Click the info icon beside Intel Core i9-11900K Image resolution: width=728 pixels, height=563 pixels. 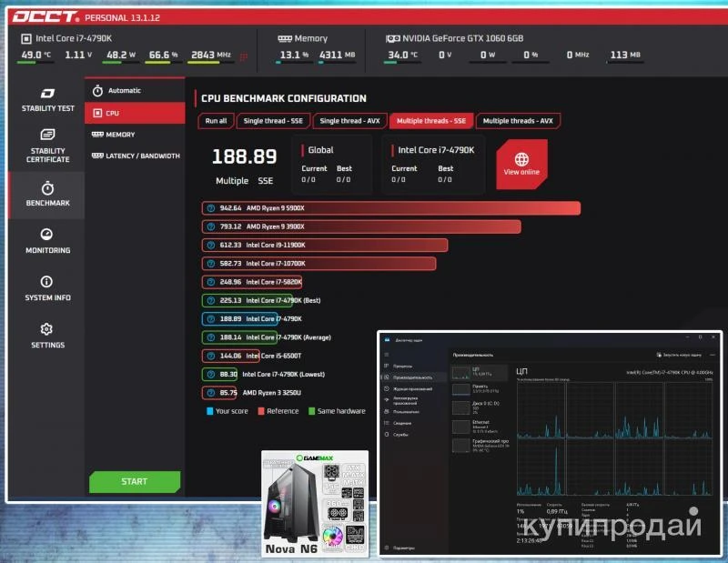(210, 245)
